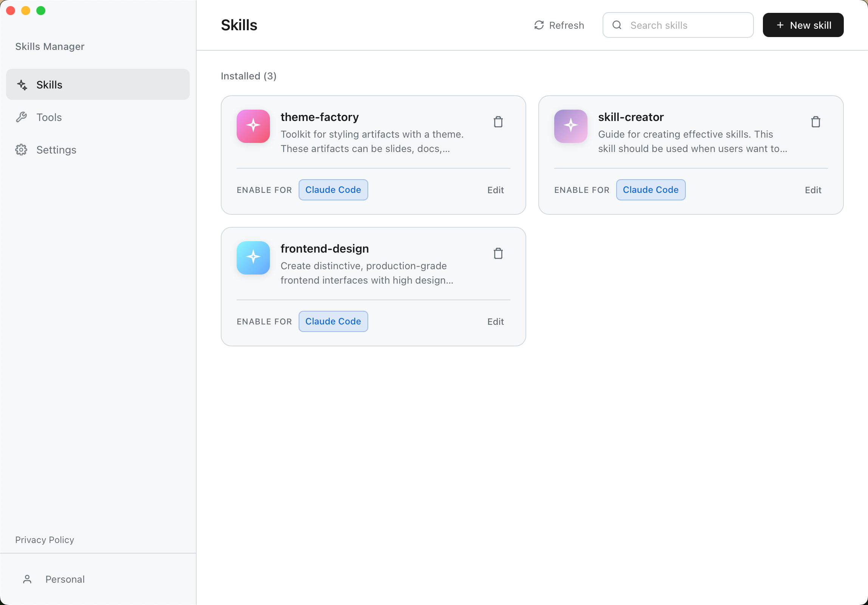The width and height of the screenshot is (868, 605).
Task: Toggle Claude Code for skill-creator
Action: (x=651, y=189)
